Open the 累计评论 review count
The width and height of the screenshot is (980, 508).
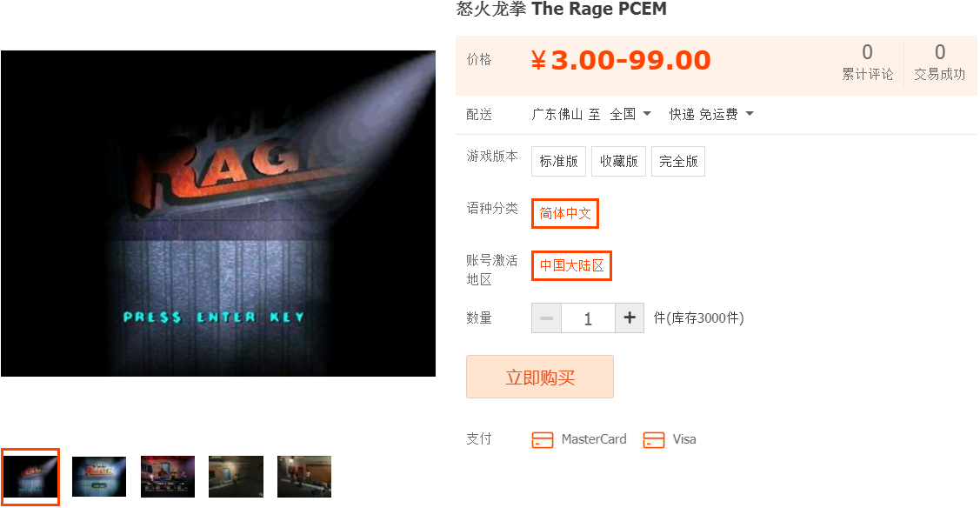[x=868, y=62]
